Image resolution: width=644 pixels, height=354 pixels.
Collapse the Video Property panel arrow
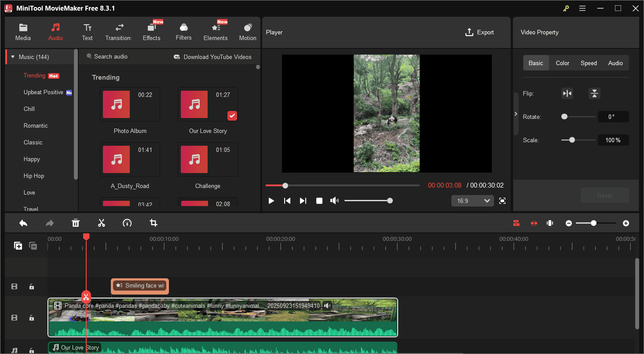pyautogui.click(x=516, y=114)
